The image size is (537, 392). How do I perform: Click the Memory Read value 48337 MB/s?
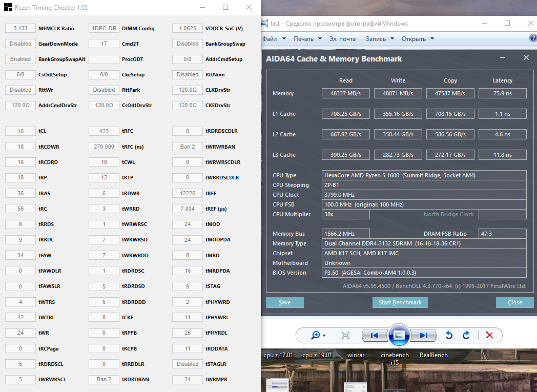345,93
